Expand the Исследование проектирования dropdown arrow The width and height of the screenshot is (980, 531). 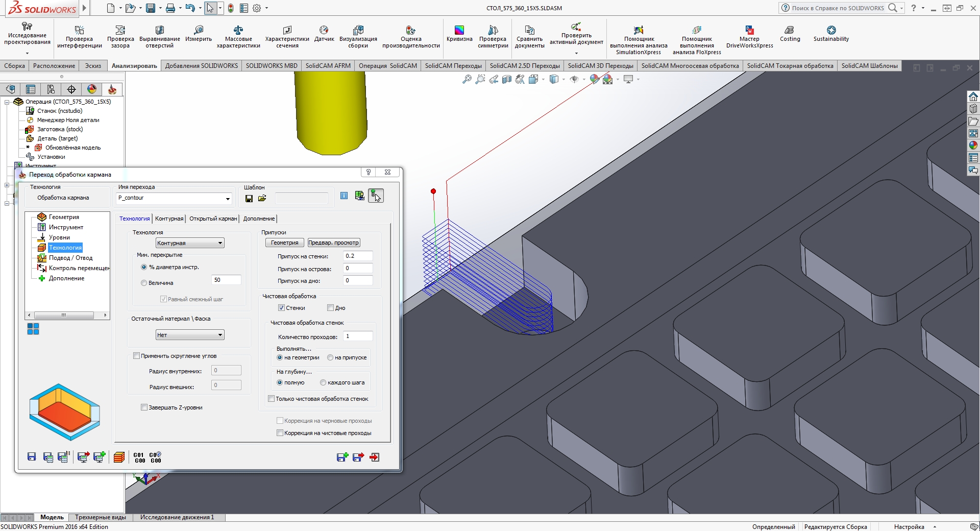(27, 53)
